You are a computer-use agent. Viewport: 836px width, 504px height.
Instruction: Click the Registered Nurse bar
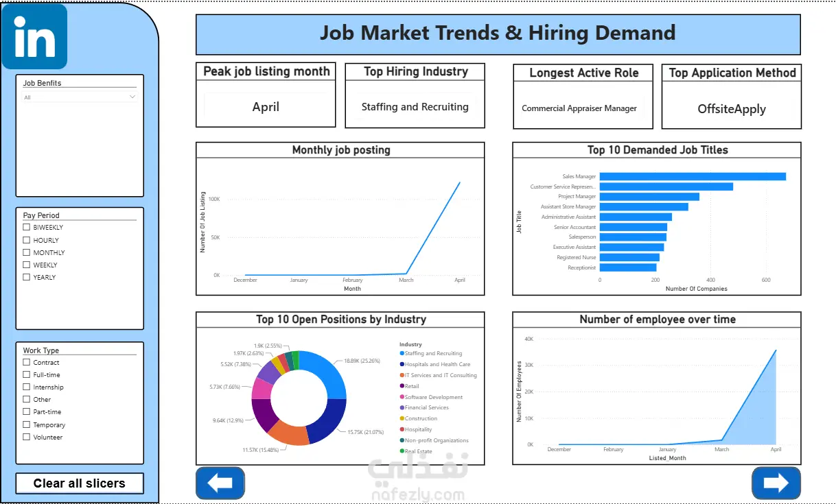pyautogui.click(x=629, y=257)
